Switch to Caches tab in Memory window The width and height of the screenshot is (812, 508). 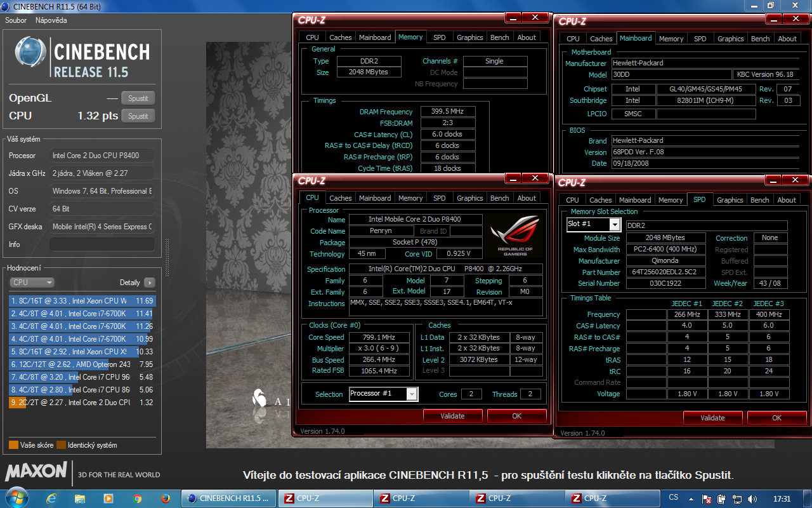pos(341,37)
